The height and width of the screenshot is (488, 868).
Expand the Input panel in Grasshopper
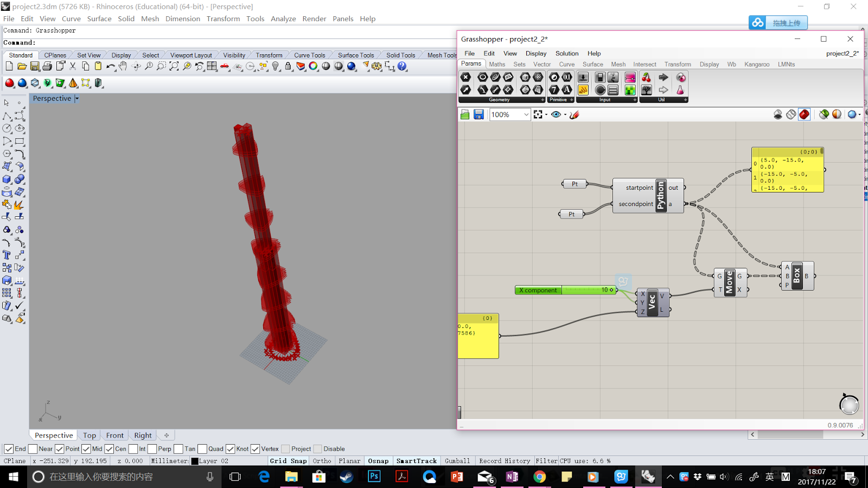click(635, 100)
